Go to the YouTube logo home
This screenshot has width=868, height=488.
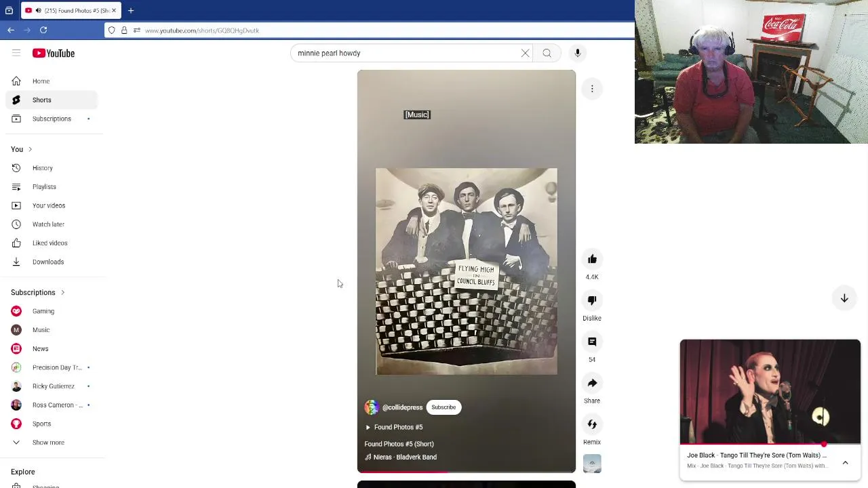54,53
